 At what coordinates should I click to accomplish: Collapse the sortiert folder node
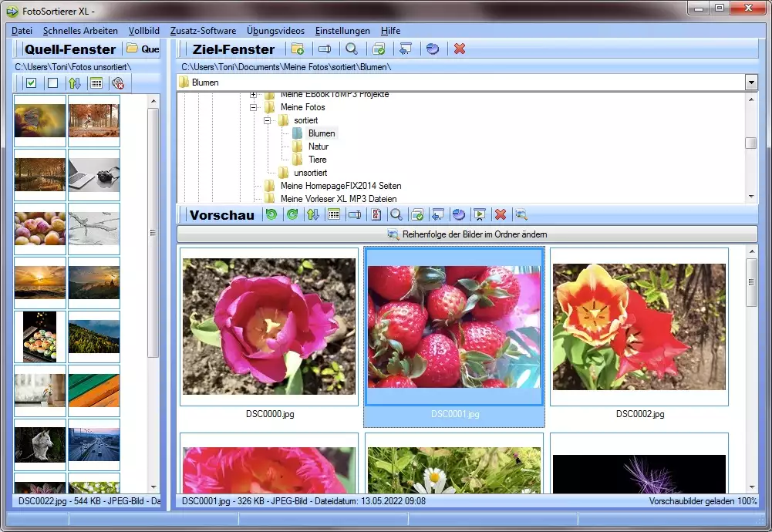click(267, 121)
